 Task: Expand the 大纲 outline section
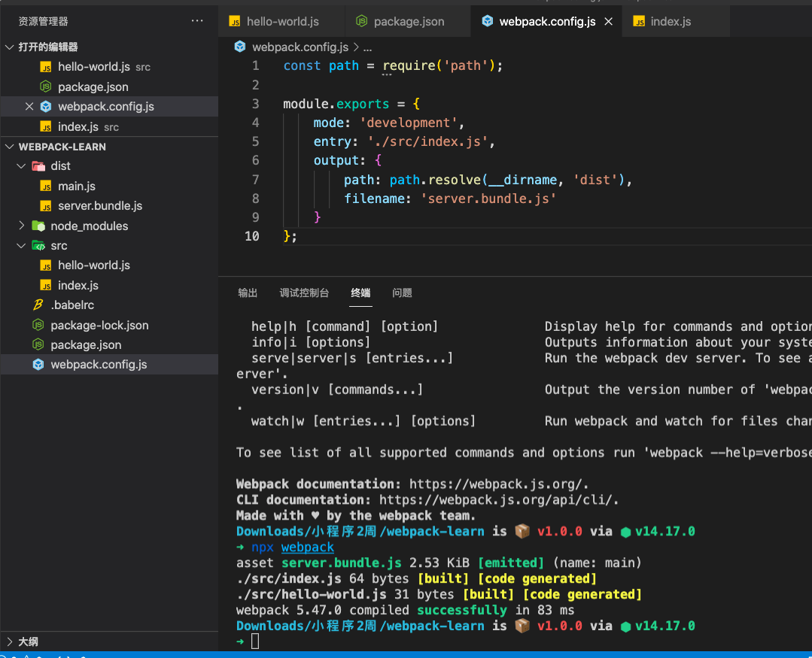point(10,641)
